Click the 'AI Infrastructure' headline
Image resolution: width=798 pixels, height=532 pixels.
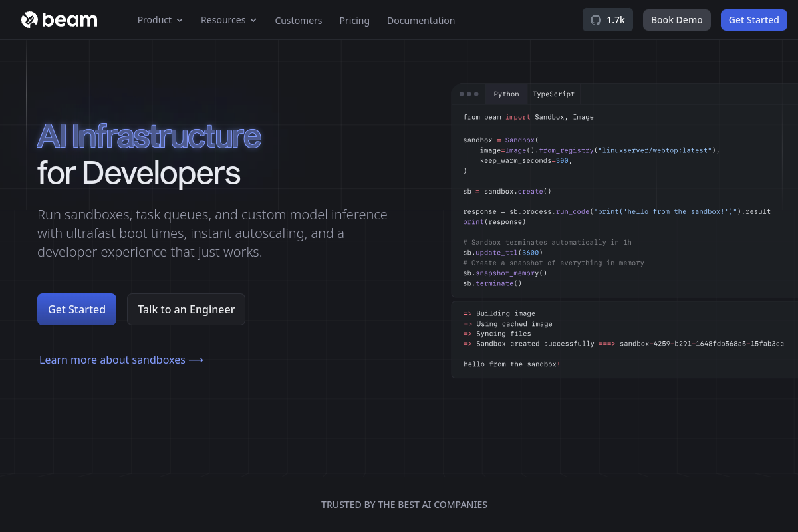(149, 136)
